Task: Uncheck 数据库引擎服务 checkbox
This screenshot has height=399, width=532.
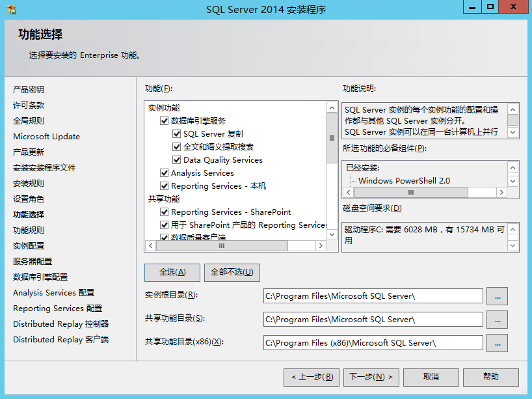Action: coord(164,121)
